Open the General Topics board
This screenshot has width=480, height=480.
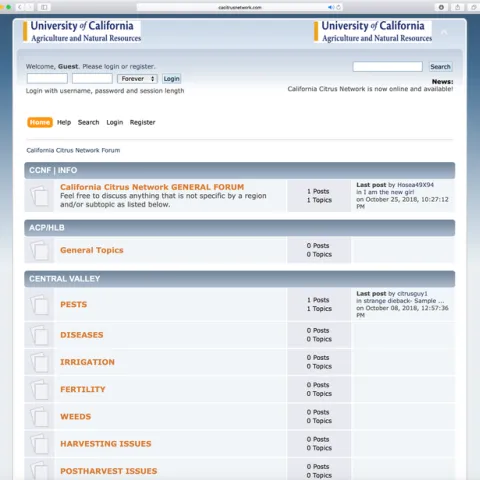point(92,250)
